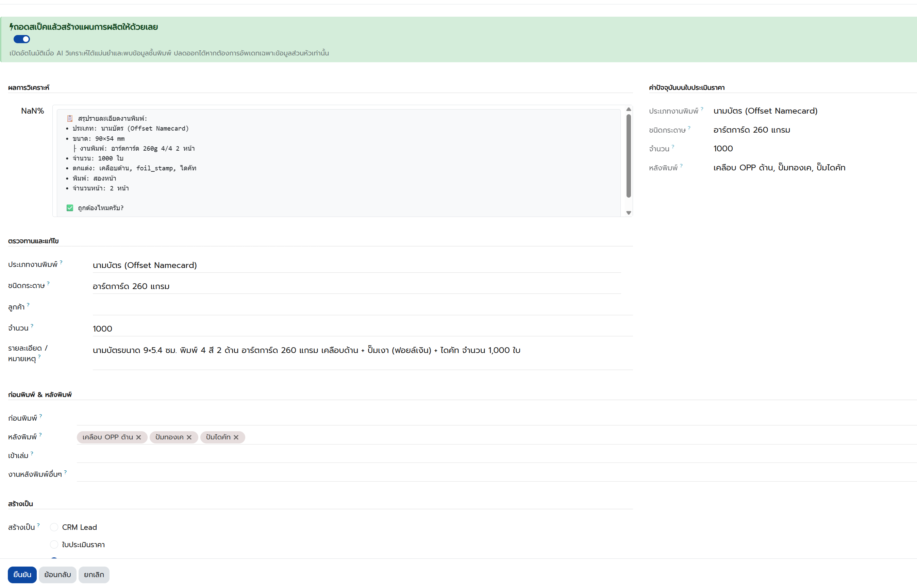The image size is (917, 588).
Task: Click the green checkmark icon before ถูกต้องไหมครับ
Action: (70, 208)
